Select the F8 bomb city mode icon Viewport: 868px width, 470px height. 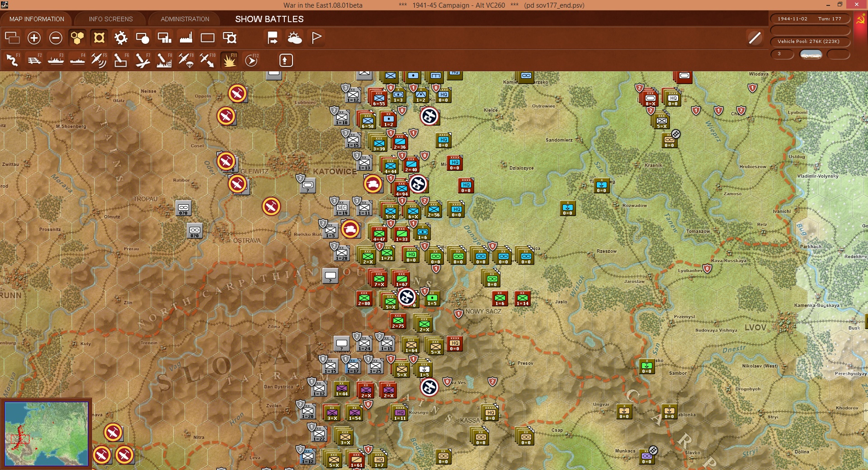pos(164,60)
